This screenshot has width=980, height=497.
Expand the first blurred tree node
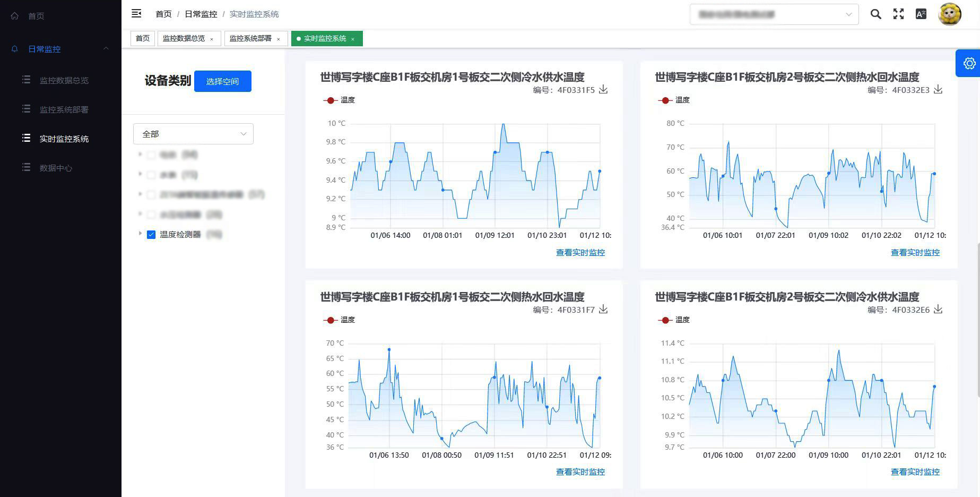coord(140,154)
